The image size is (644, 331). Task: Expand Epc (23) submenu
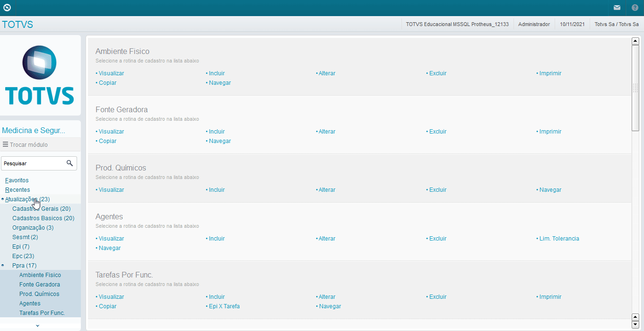coord(23,256)
